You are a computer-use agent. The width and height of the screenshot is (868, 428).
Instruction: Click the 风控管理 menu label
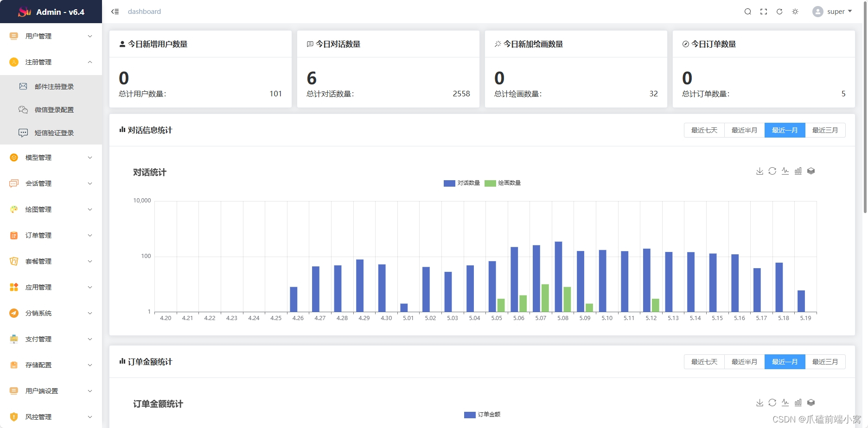38,417
